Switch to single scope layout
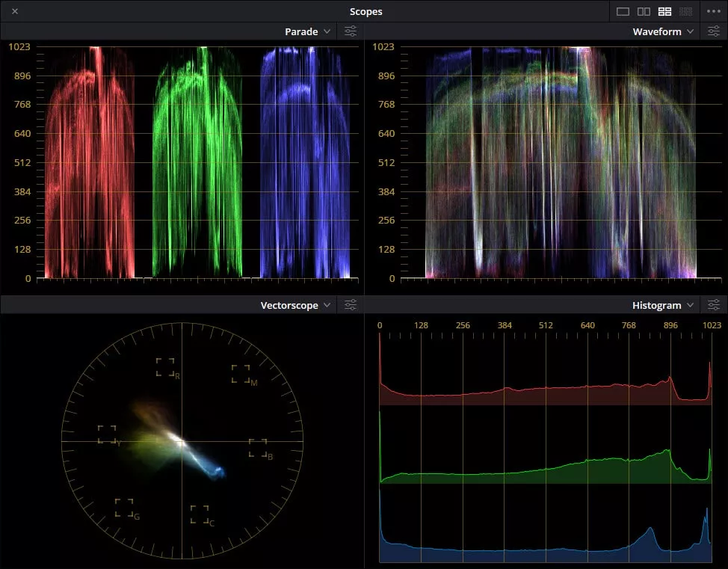 [x=625, y=11]
